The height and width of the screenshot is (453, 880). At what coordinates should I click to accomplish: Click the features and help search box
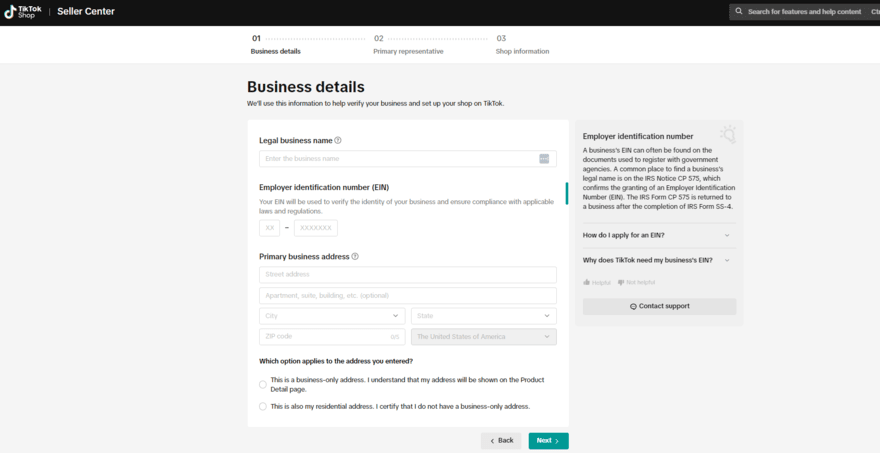click(x=805, y=12)
